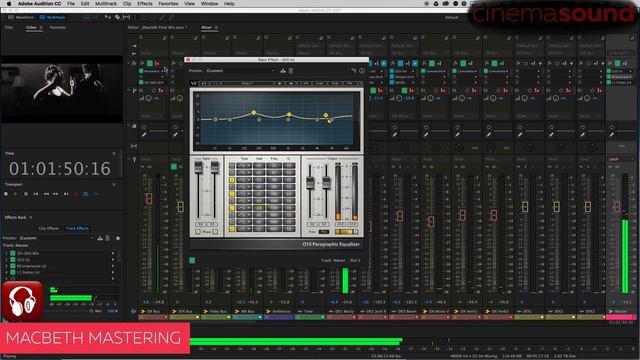This screenshot has width=640, height=360.
Task: Click right Output fader in Q10
Action: coord(327,183)
